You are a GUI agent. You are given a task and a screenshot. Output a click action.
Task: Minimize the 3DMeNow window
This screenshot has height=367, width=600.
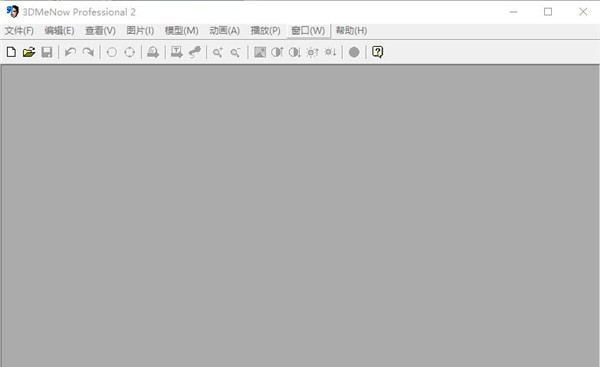(x=514, y=12)
